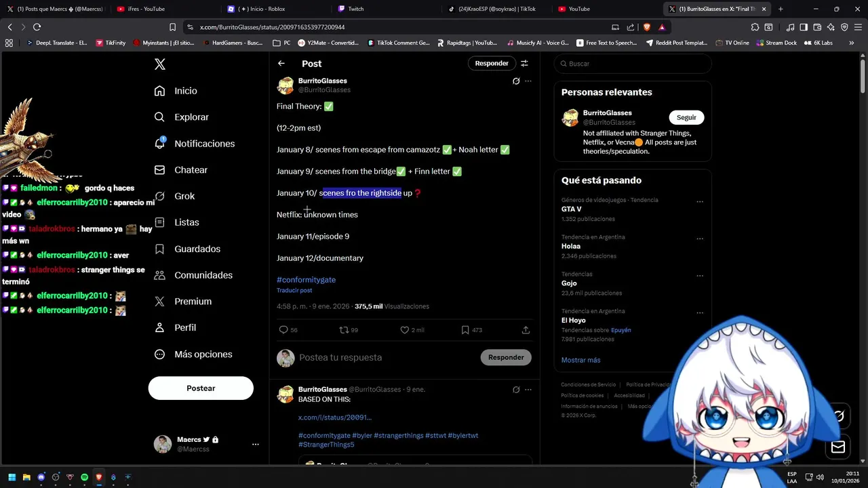The height and width of the screenshot is (488, 868).
Task: Open a new browser tab
Action: tap(781, 9)
